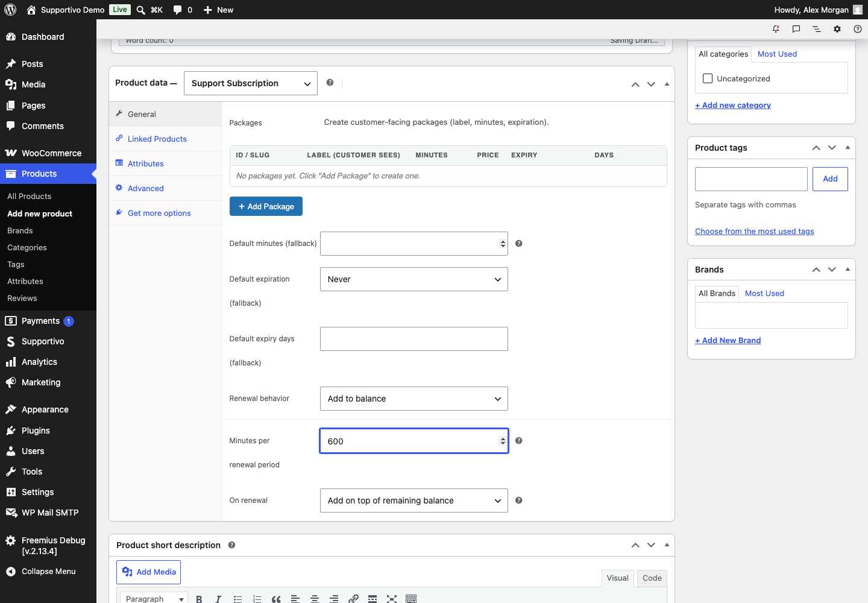Switch editor to the Code tab
The height and width of the screenshot is (603, 868).
click(652, 578)
